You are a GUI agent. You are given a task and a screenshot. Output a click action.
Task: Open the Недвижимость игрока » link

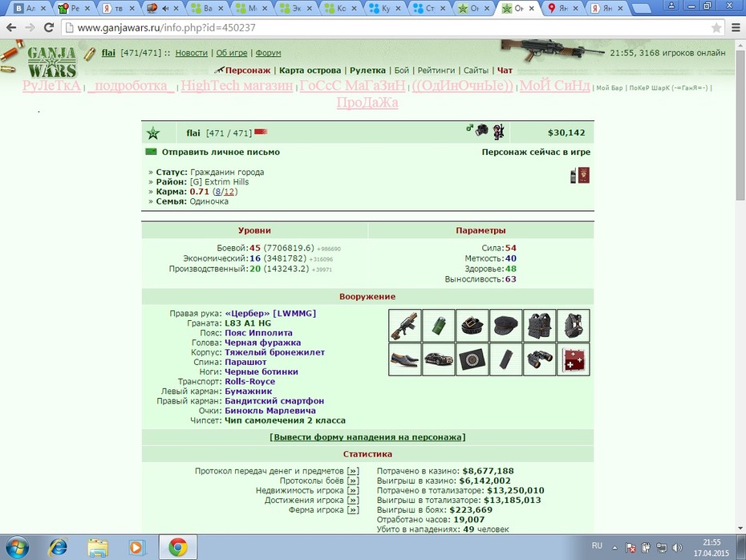(x=353, y=490)
